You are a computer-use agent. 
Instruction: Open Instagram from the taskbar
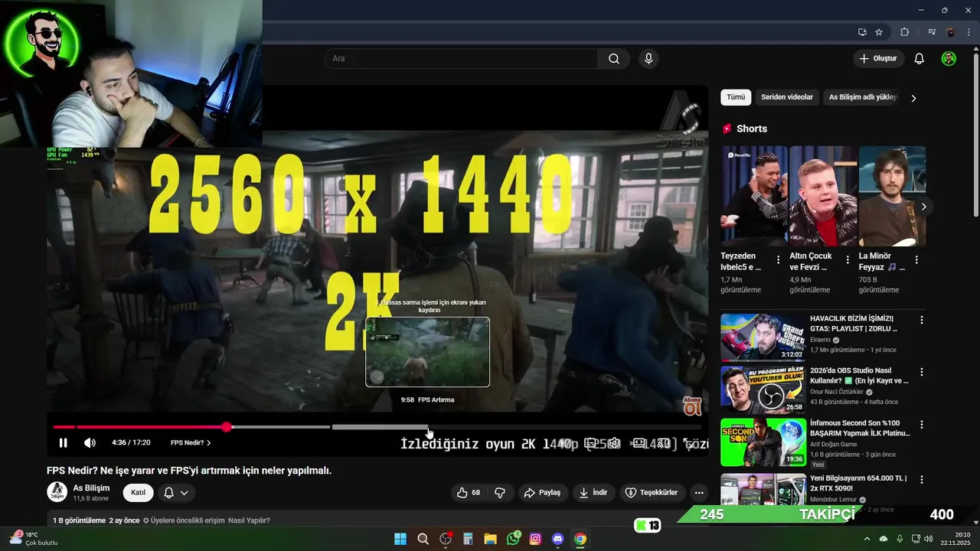535,539
